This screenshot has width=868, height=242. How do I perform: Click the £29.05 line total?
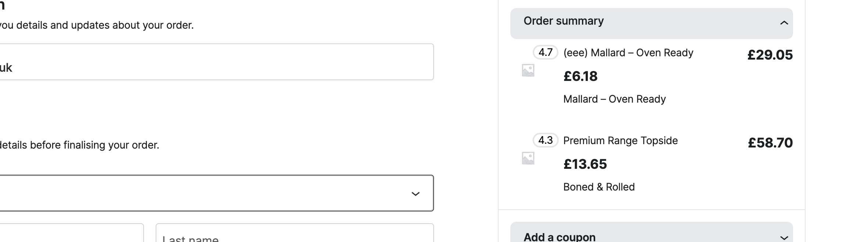coord(770,55)
